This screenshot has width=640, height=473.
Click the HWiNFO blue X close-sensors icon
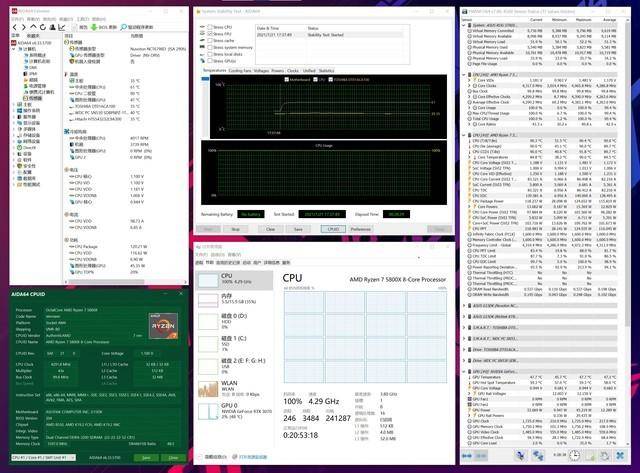620,455
